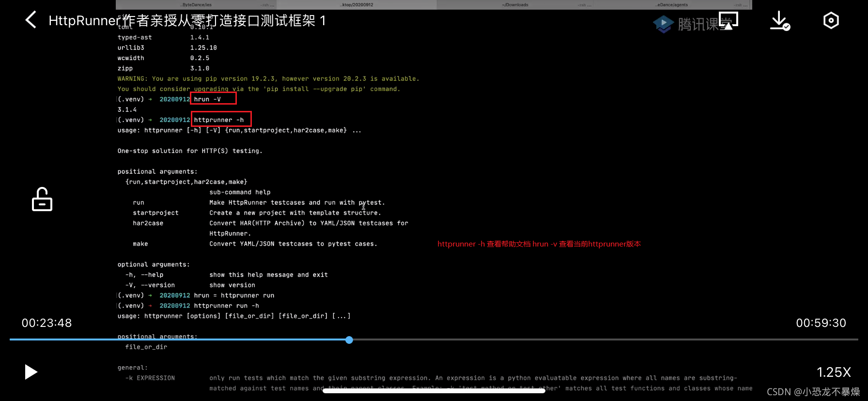The height and width of the screenshot is (401, 868).
Task: Open player settings hexagon icon
Action: tap(831, 20)
